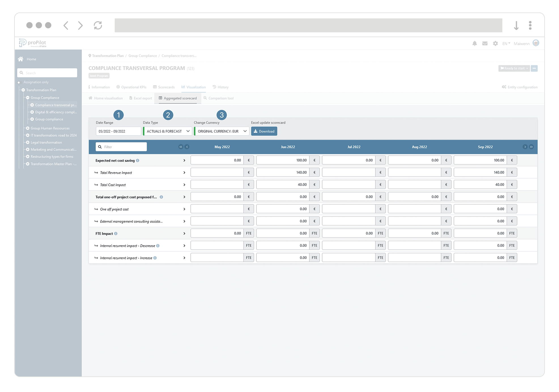Screen dimensions: 559x392
Task: Open the mail envelope icon
Action: (485, 43)
